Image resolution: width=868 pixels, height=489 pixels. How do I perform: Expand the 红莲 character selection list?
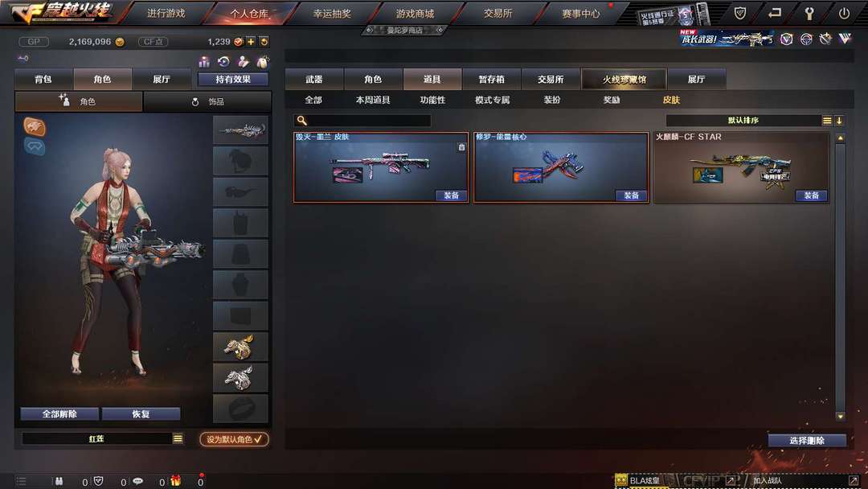(178, 438)
